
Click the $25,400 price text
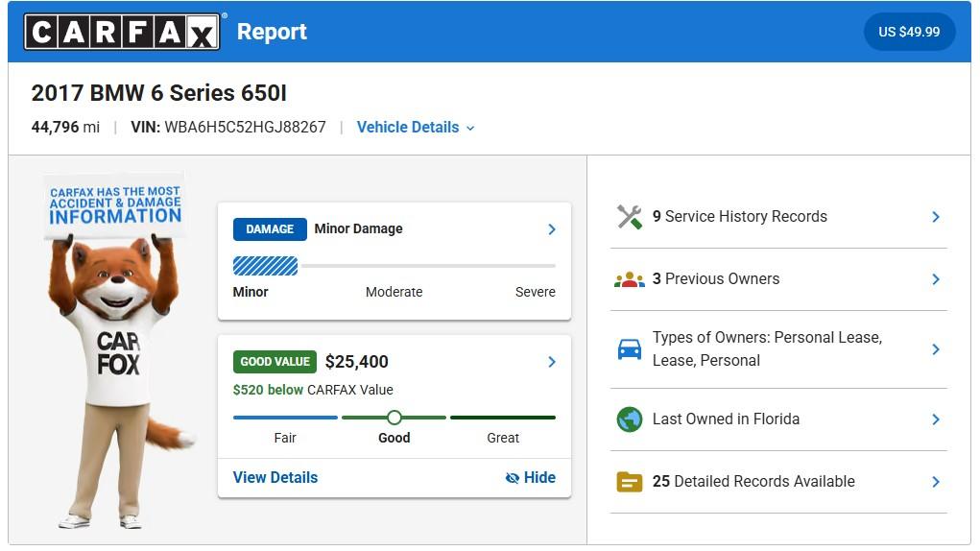[x=357, y=362]
